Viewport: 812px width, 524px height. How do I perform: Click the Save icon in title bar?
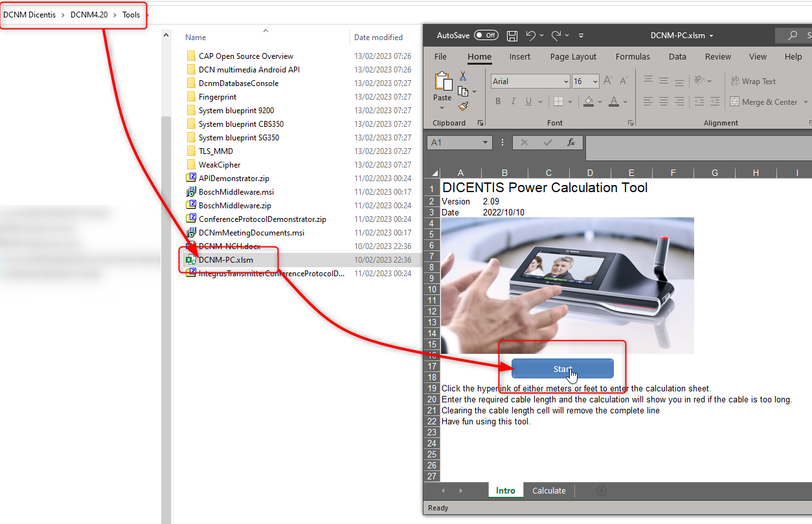pyautogui.click(x=512, y=36)
